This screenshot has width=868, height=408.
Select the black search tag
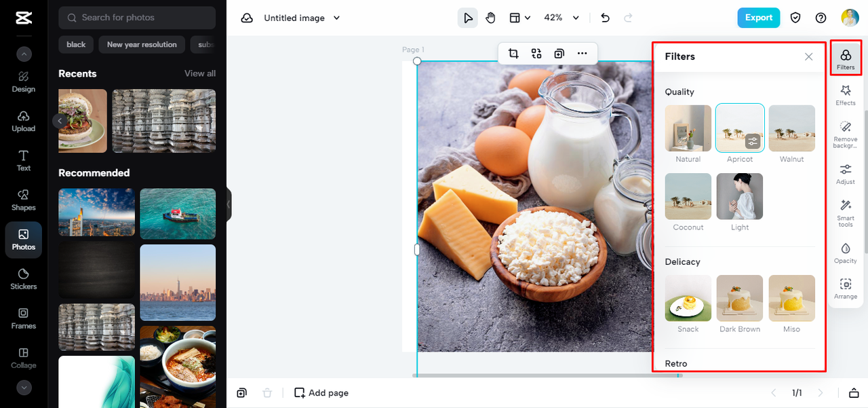(x=76, y=45)
